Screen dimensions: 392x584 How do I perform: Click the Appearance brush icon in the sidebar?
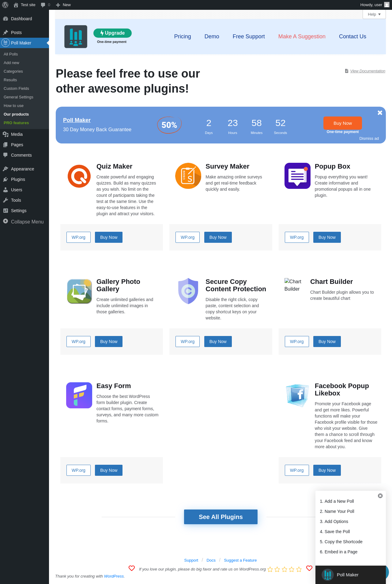coord(6,169)
